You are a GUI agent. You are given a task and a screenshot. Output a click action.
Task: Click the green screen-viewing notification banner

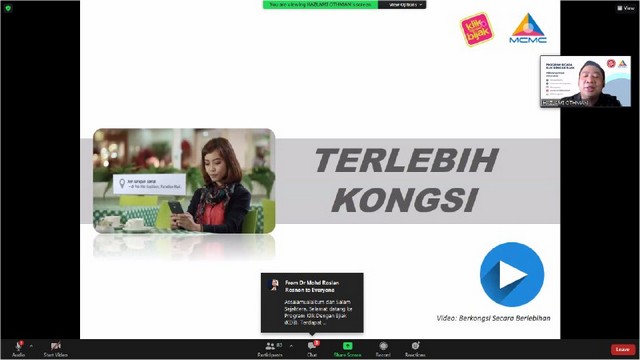pyautogui.click(x=320, y=4)
